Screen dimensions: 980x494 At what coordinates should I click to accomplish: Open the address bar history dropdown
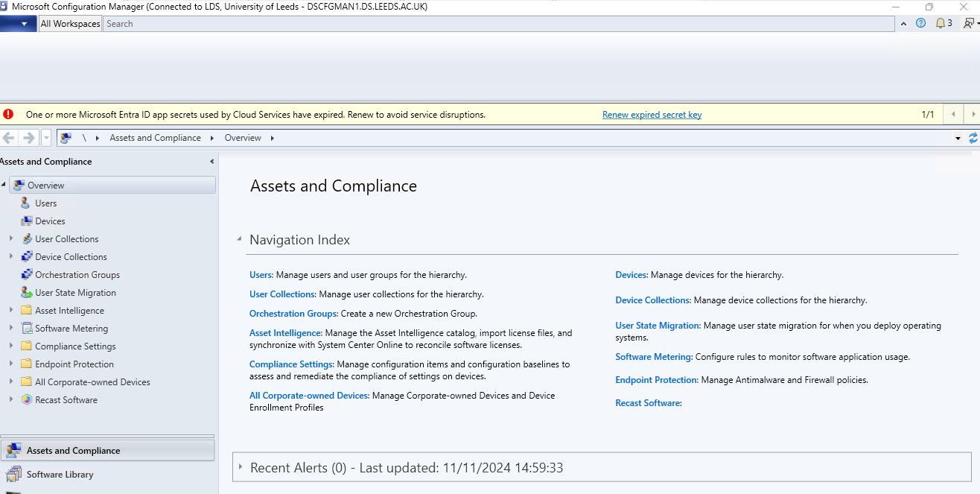coord(958,139)
